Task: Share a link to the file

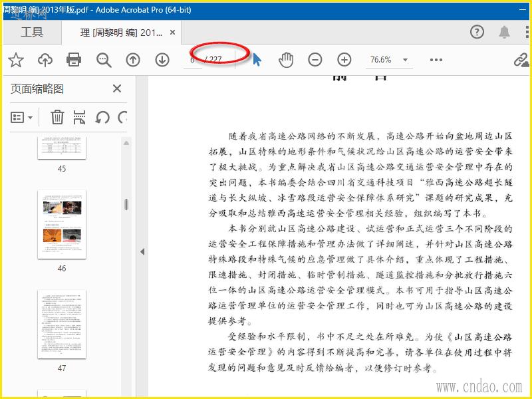Action: coord(521,60)
